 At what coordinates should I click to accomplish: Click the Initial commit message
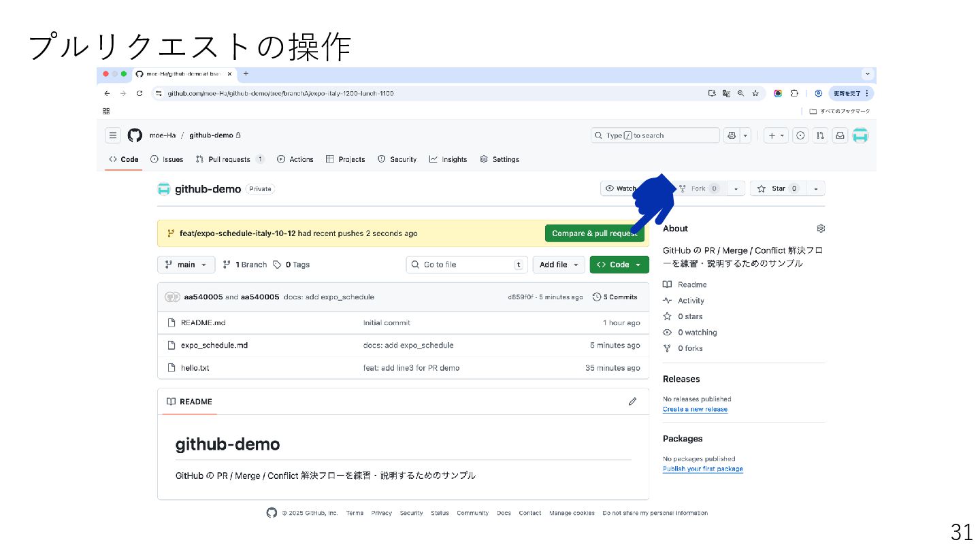click(x=387, y=322)
